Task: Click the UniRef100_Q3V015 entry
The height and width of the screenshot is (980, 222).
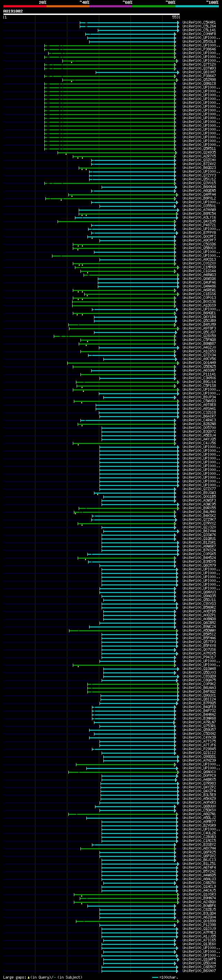Action: 199,183
